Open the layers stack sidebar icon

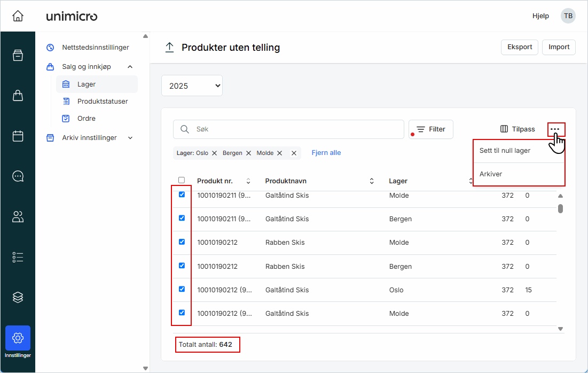18,297
